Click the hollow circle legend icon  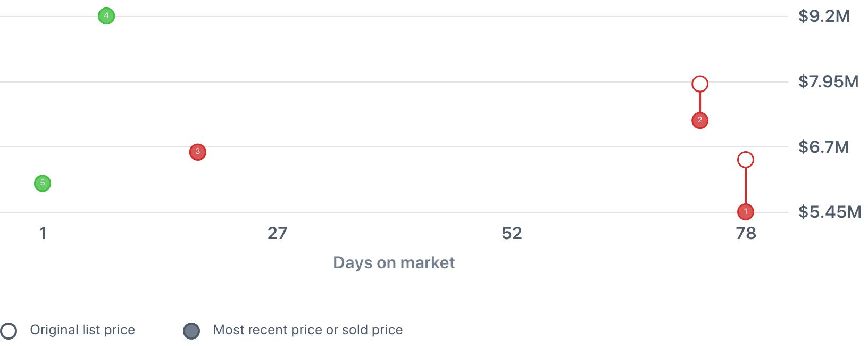(9, 331)
